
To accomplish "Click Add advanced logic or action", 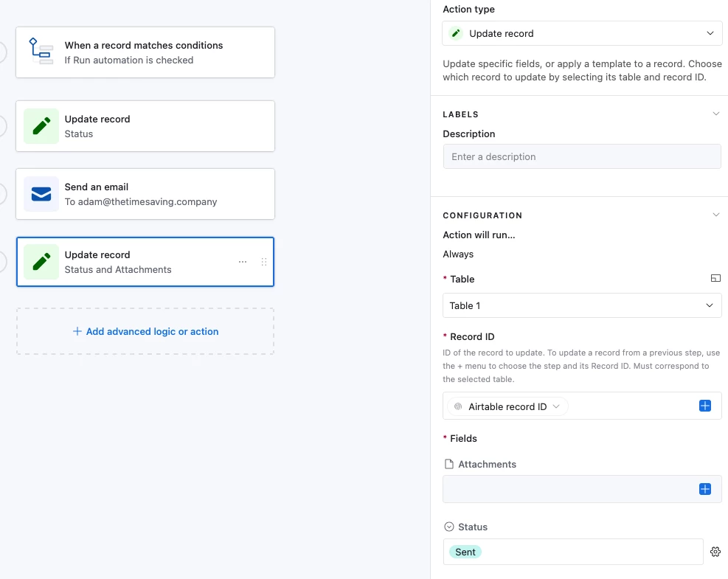I will click(145, 331).
